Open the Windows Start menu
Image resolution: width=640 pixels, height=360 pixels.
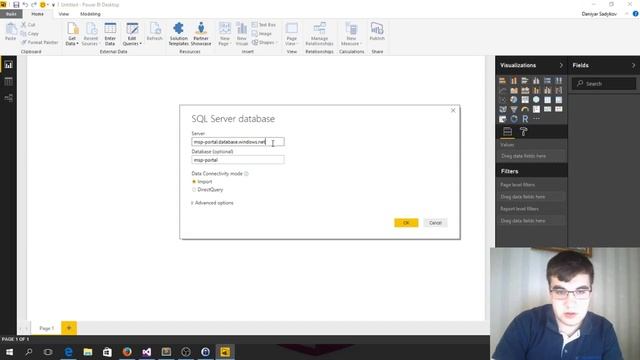pyautogui.click(x=9, y=352)
